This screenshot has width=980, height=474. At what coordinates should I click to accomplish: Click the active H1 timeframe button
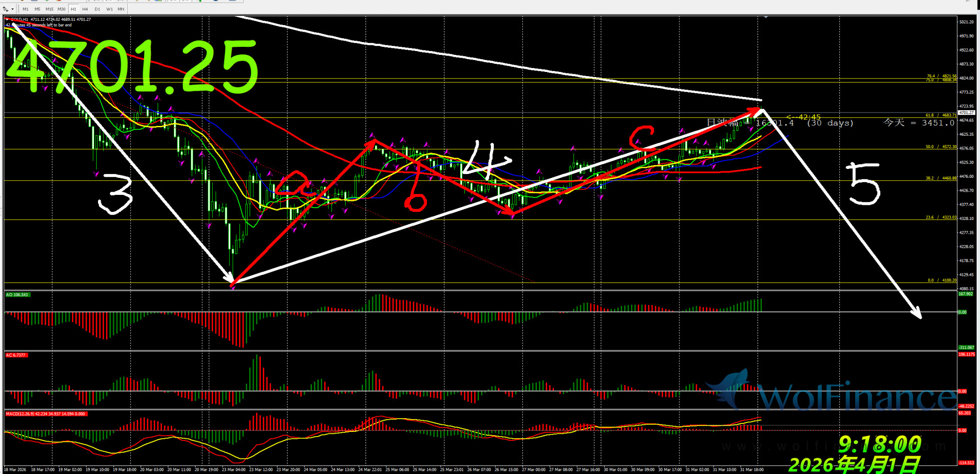tap(73, 9)
